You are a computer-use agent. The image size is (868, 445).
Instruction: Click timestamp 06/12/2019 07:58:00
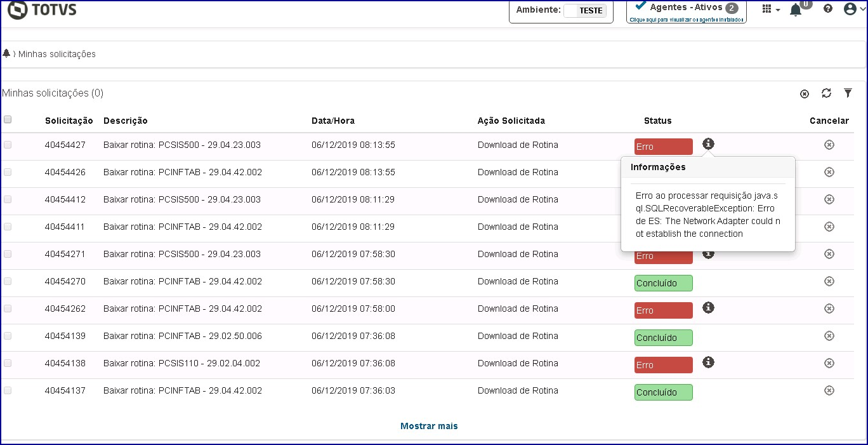(x=353, y=309)
